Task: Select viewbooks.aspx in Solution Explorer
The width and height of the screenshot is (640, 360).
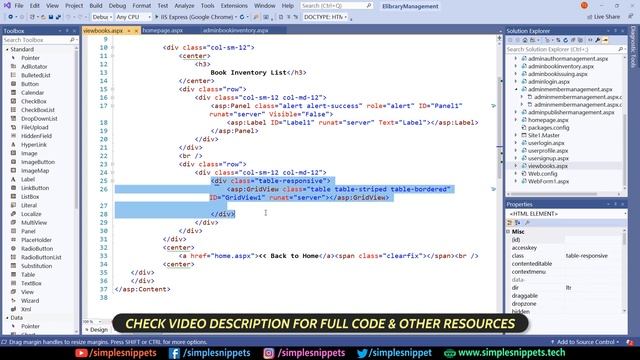Action: point(548,166)
